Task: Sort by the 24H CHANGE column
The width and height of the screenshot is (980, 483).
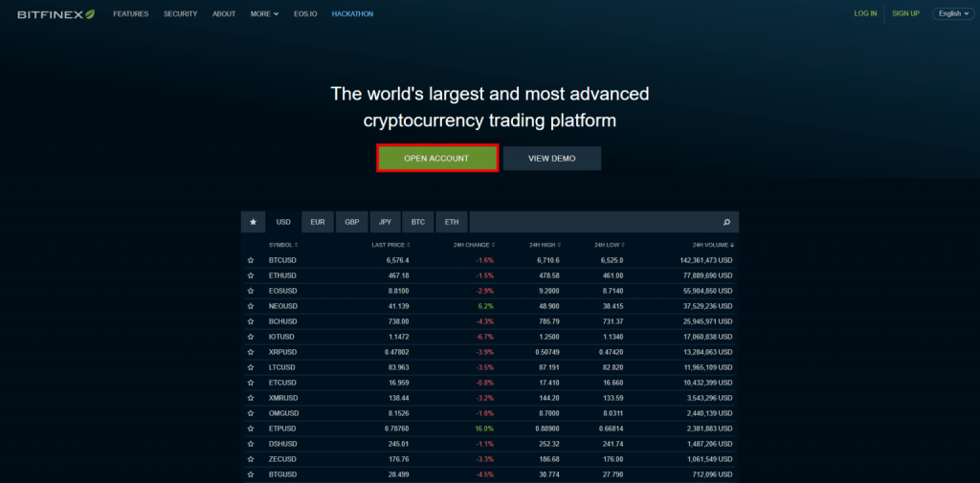Action: click(475, 245)
